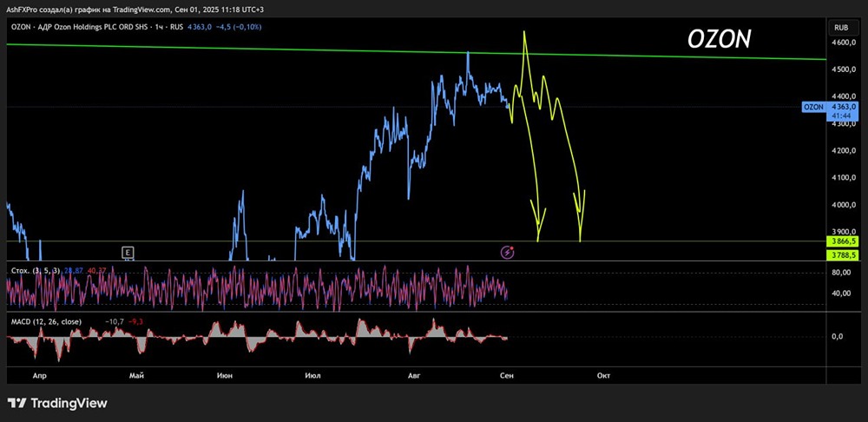Click the Апр label on time axis

[x=39, y=375]
